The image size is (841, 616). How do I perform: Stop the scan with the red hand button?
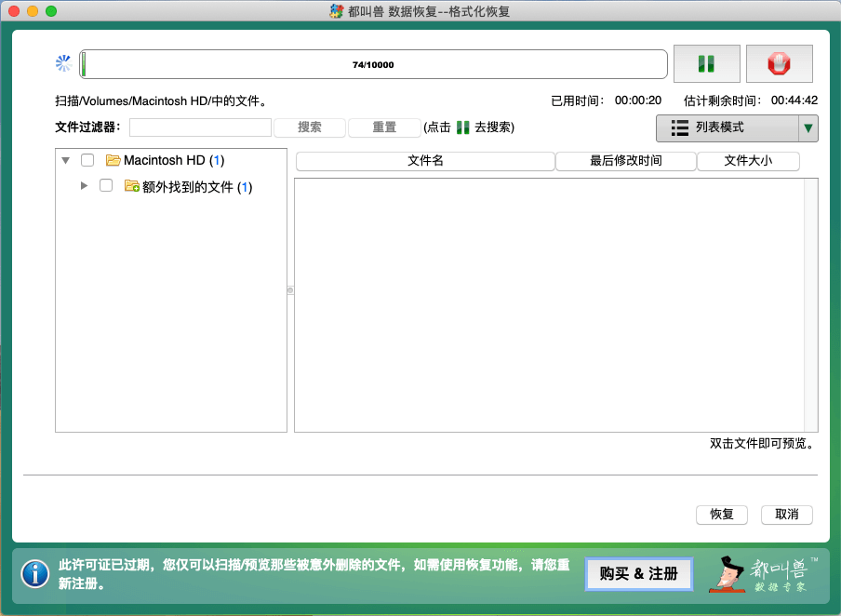coord(779,64)
